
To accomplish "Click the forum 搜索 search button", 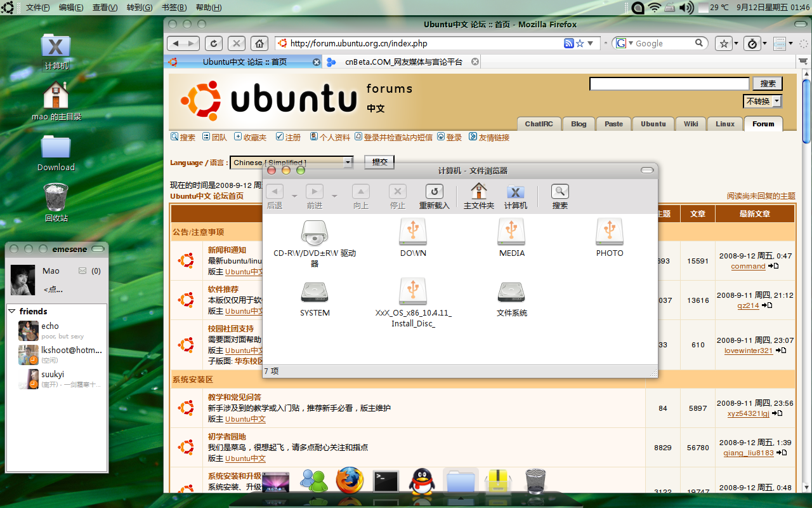I will coord(768,83).
